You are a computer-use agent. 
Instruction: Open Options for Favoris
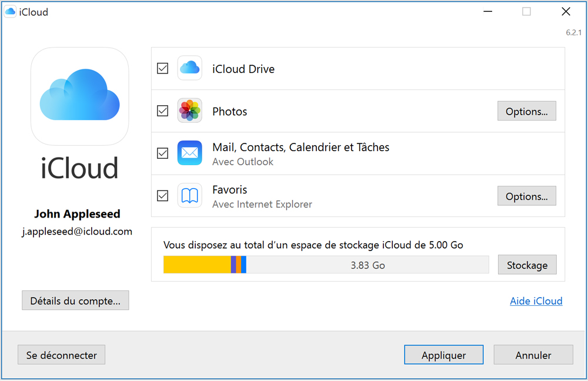(x=526, y=196)
